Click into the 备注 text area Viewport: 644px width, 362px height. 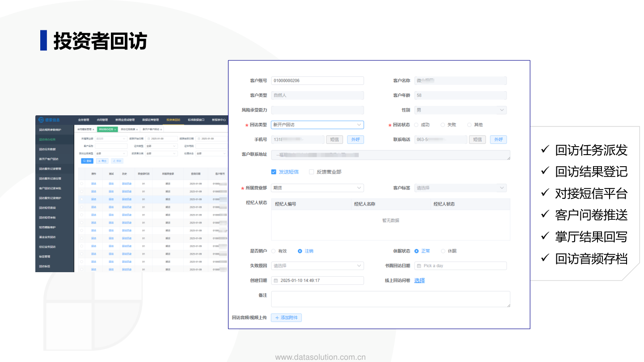click(x=390, y=299)
